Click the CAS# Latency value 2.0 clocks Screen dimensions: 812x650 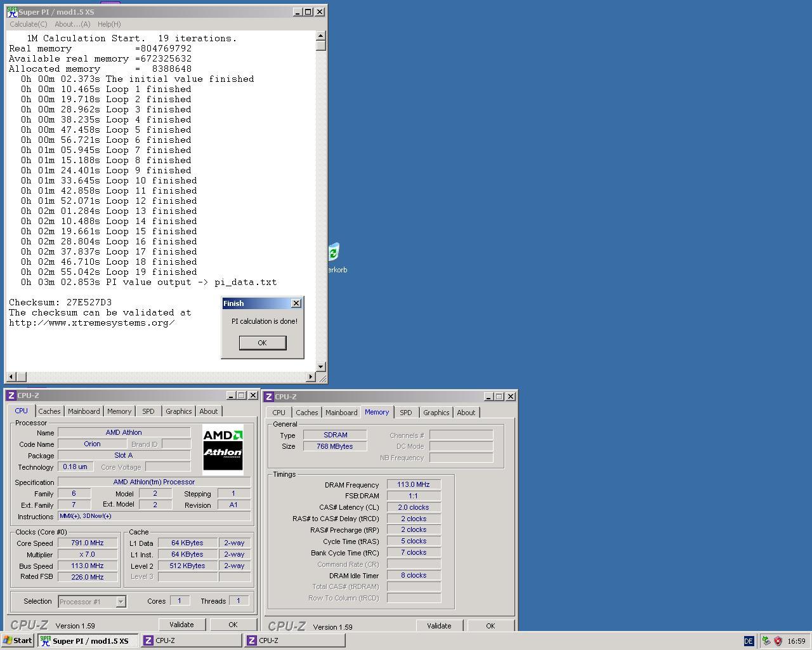(414, 507)
